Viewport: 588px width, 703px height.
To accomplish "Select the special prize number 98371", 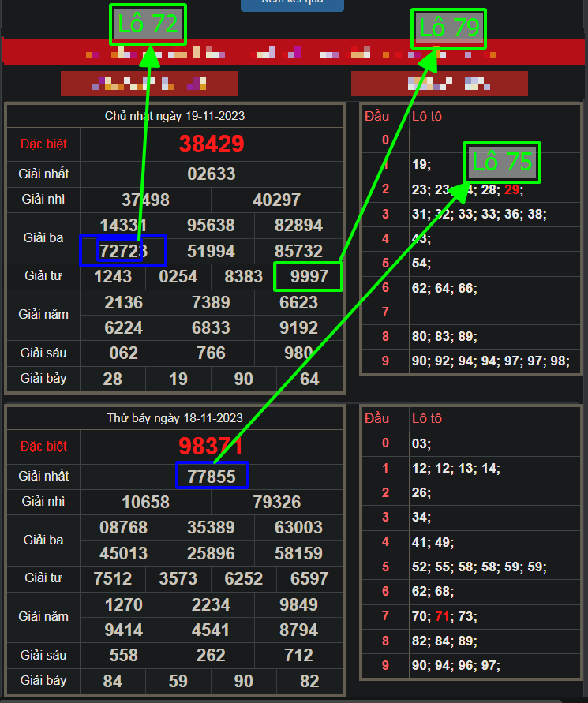I will coord(212,446).
